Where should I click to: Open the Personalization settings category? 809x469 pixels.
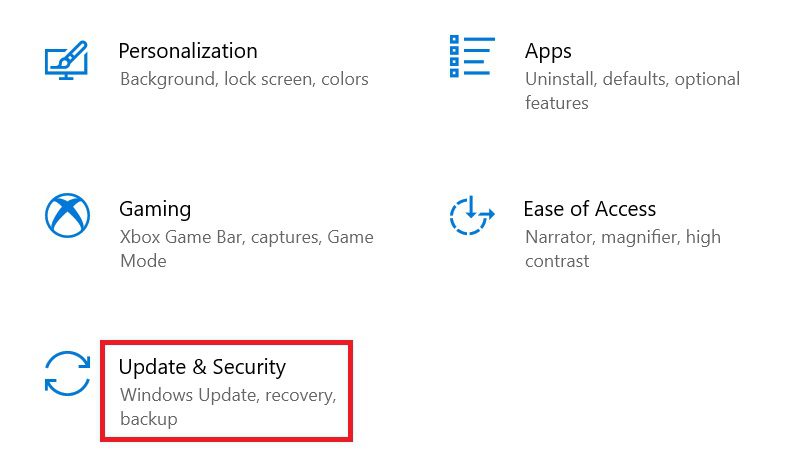(188, 51)
